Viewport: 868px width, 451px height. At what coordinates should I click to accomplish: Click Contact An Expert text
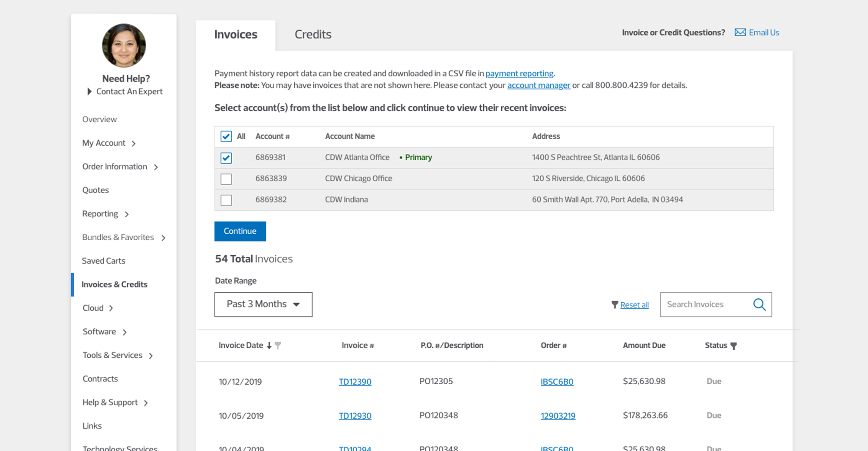129,92
